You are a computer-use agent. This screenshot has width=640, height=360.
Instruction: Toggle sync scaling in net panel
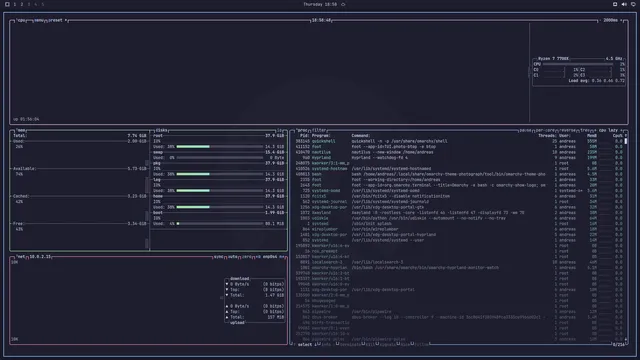coord(219,257)
